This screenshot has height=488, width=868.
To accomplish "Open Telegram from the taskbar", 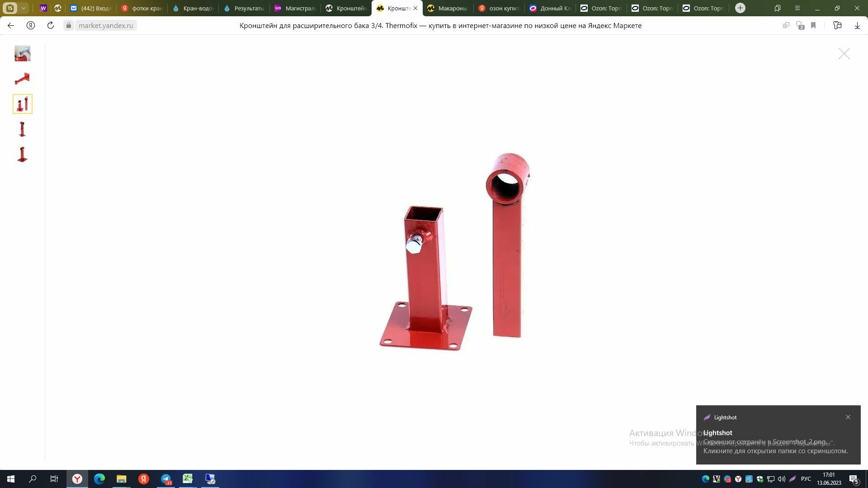I will pos(166,479).
